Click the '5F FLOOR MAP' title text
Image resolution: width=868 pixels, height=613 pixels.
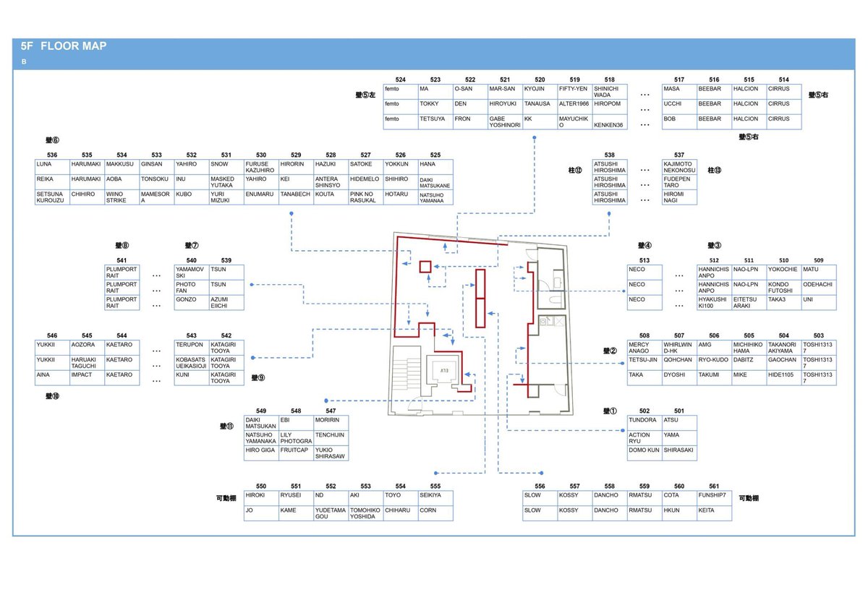coord(64,47)
